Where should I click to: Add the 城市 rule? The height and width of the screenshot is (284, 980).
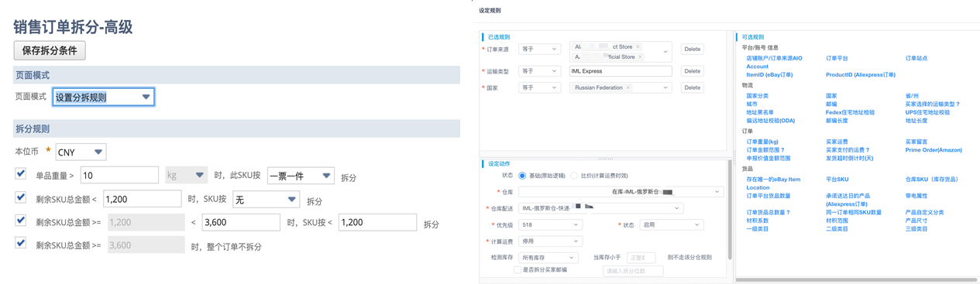752,104
